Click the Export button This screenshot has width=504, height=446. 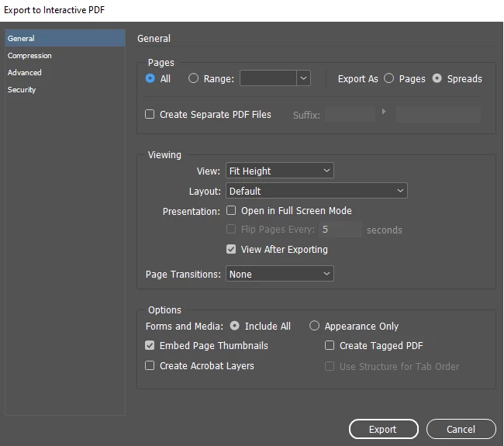pyautogui.click(x=384, y=429)
